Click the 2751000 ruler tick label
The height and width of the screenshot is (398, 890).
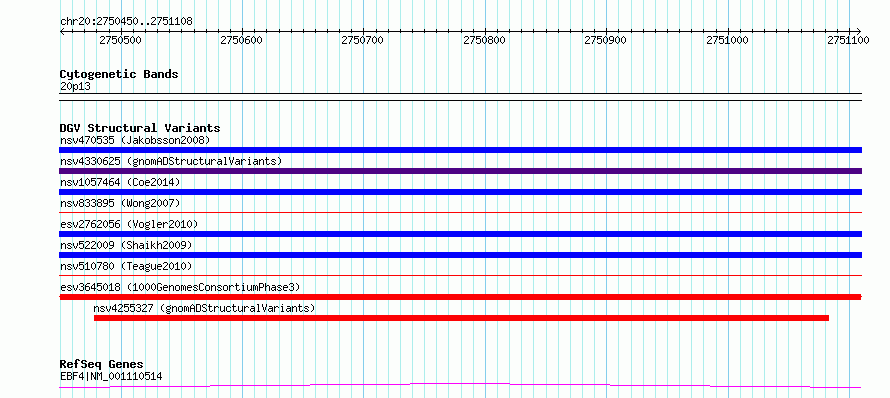[728, 40]
